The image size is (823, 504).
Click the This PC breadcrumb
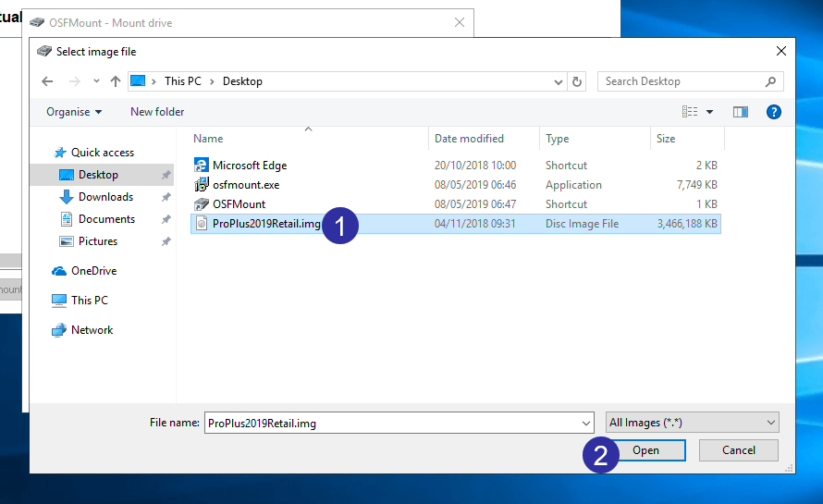[x=183, y=81]
